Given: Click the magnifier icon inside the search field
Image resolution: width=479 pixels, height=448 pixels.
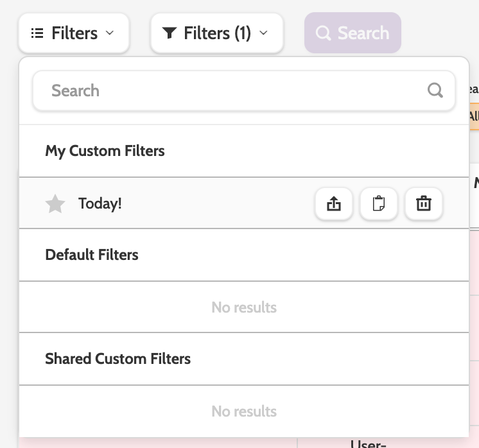Looking at the screenshot, I should click(x=435, y=90).
